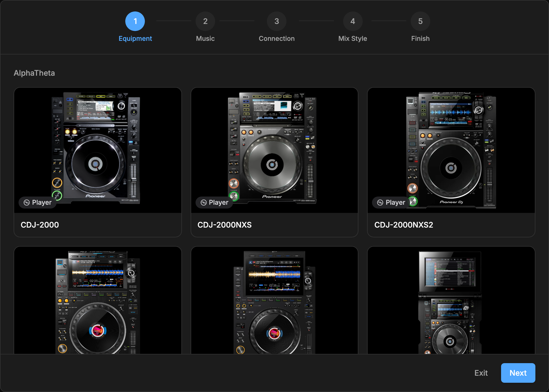Viewport: 549px width, 392px height.
Task: Select the CDJ-2000NXS player image
Action: click(274, 150)
